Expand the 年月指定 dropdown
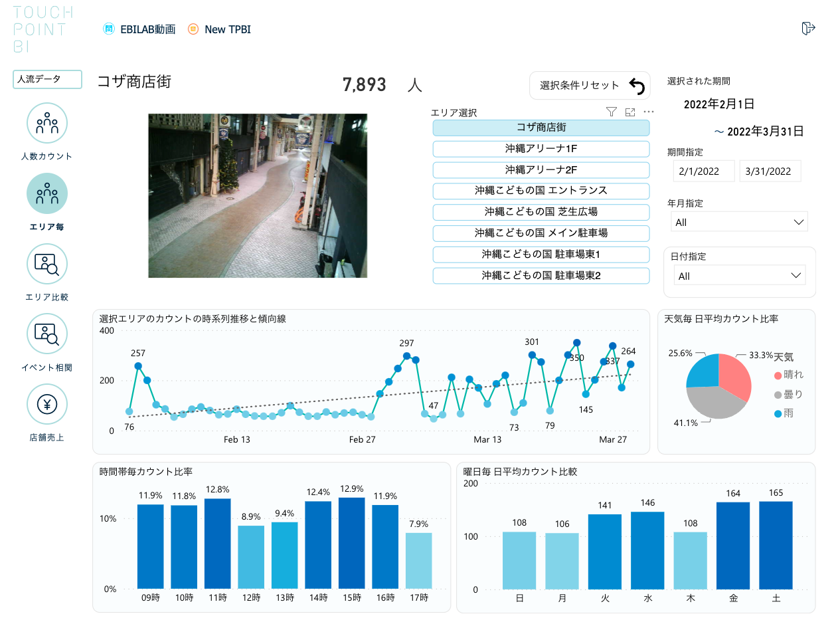 coord(739,222)
